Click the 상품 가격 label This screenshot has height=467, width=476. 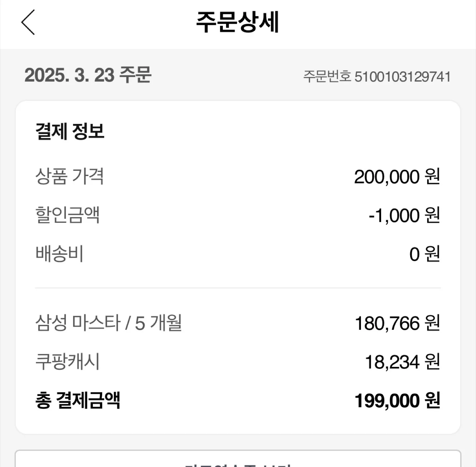point(69,176)
